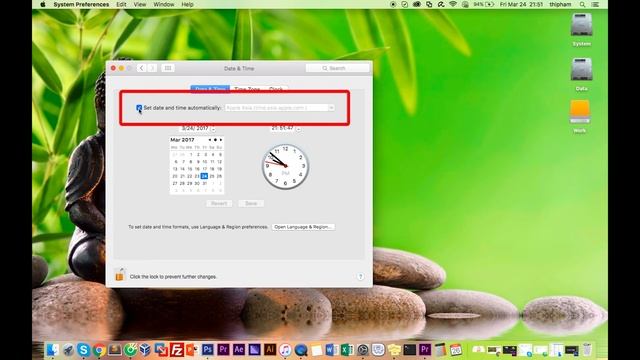The image size is (640, 360).
Task: Open the Edit menu
Action: [x=121, y=4]
